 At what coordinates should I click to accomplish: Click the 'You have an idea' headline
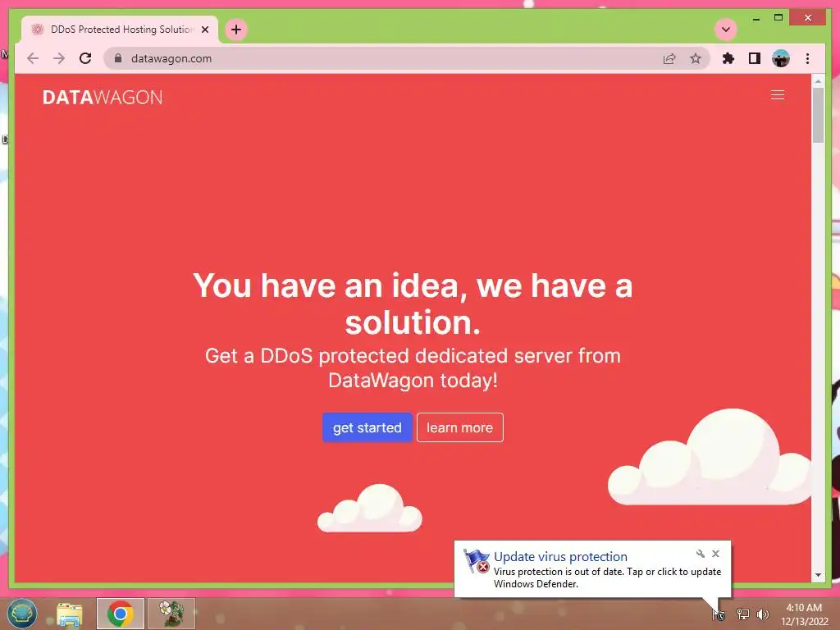[x=413, y=304]
